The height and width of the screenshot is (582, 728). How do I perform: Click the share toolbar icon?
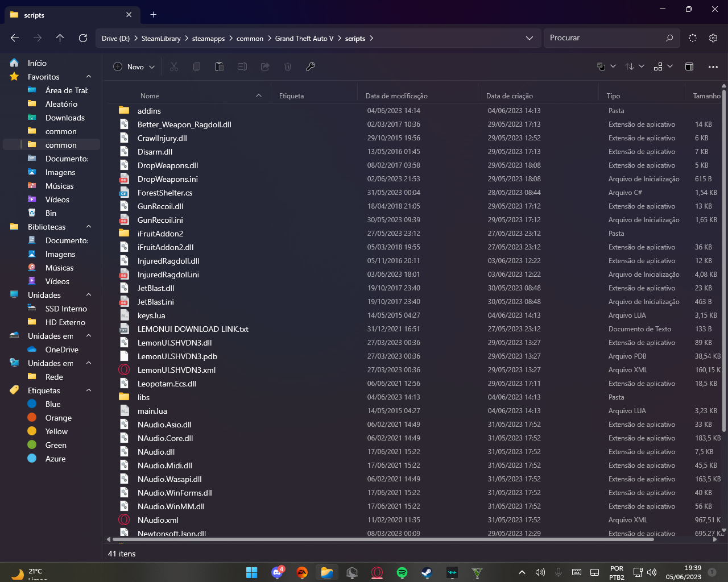[x=265, y=66]
